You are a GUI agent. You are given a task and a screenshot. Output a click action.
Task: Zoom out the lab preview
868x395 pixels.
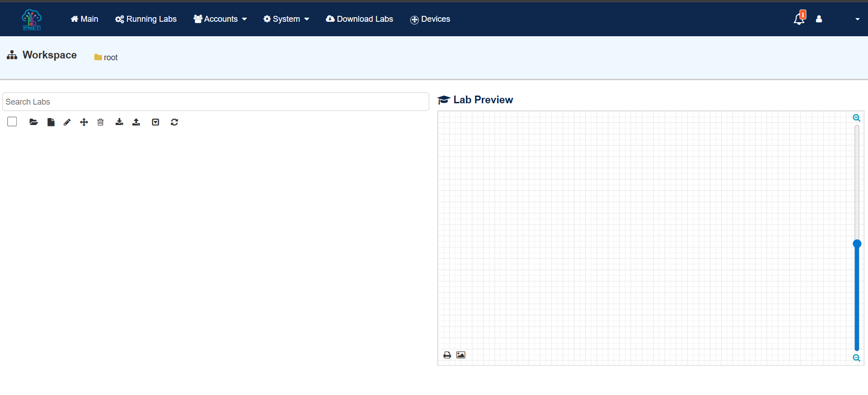click(857, 358)
